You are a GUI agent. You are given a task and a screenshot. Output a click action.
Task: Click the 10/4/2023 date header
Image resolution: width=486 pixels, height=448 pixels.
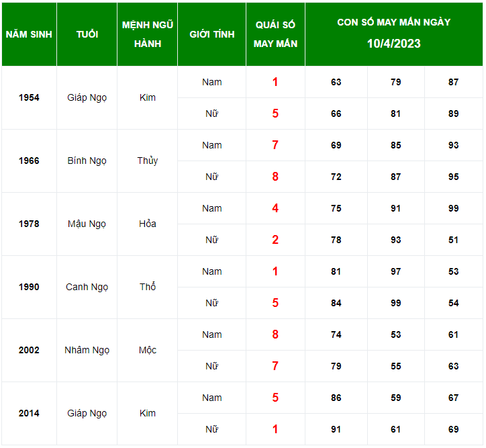pos(393,44)
